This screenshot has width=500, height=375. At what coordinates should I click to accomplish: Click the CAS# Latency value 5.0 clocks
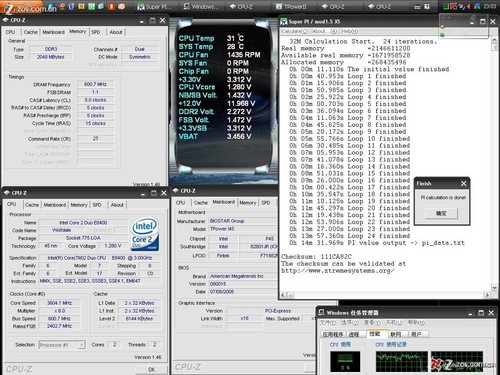[95, 100]
